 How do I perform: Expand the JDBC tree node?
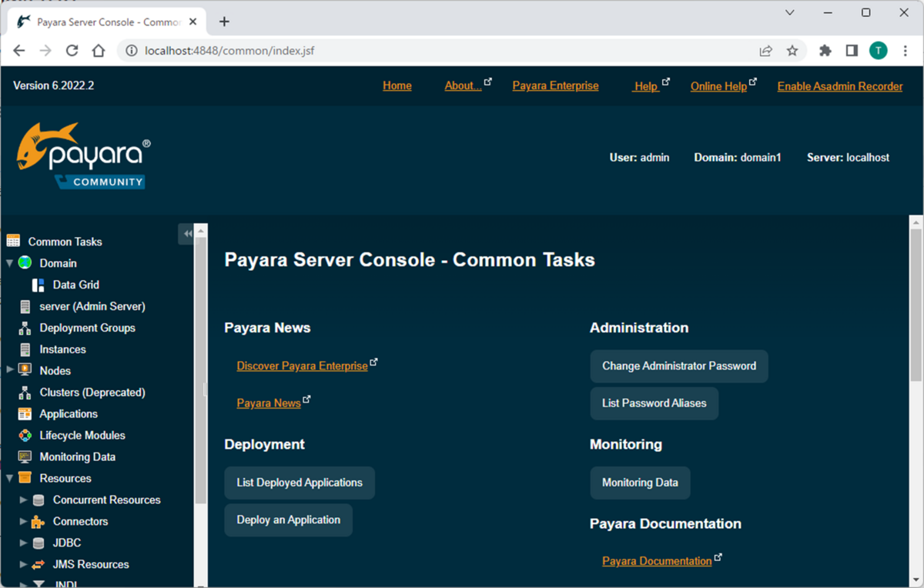(x=23, y=543)
